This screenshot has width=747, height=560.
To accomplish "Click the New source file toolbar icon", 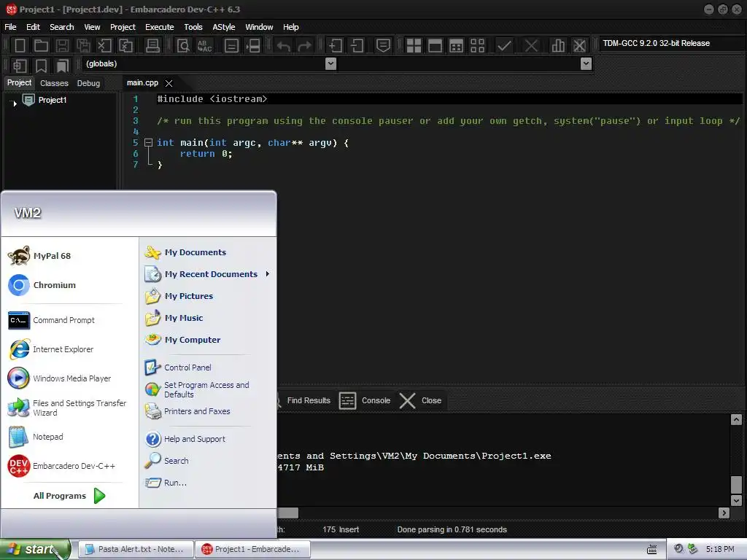I will (x=20, y=46).
